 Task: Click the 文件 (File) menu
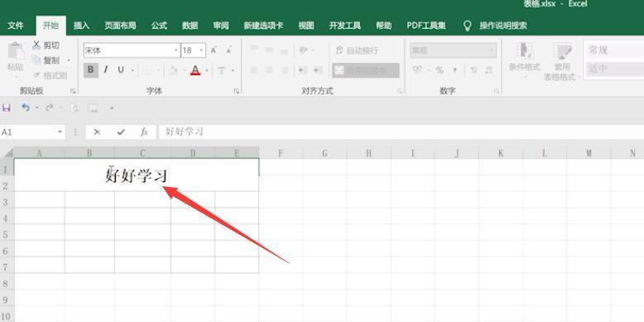[16, 26]
